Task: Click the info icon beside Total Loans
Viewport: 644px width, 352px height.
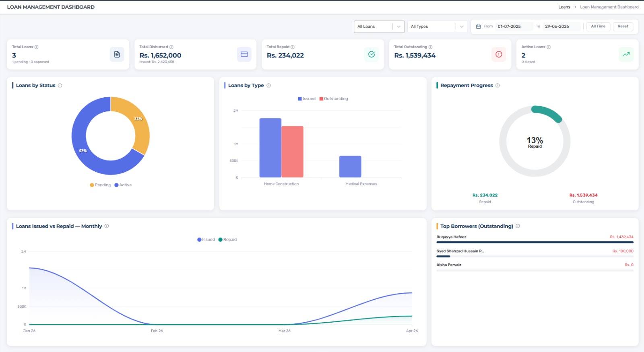Action: (x=37, y=47)
